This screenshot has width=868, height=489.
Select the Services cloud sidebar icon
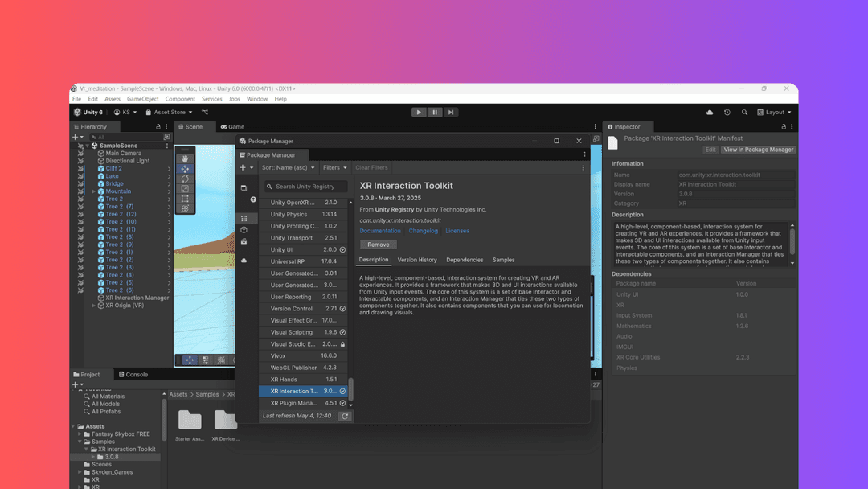(244, 261)
